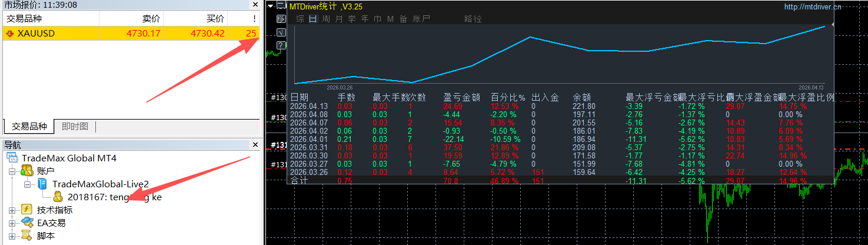This screenshot has width=868, height=245.
Task: Click the 路径 path button
Action: 473,19
